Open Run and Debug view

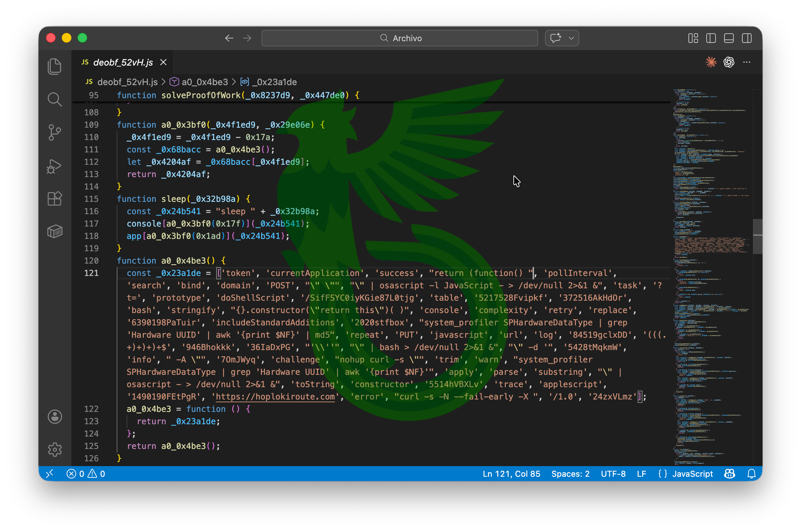(55, 166)
